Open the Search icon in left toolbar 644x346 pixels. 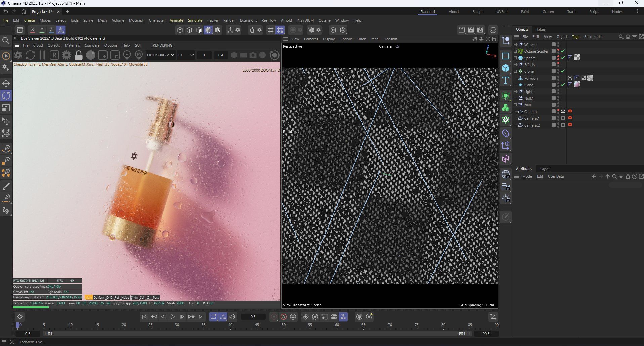[x=6, y=41]
